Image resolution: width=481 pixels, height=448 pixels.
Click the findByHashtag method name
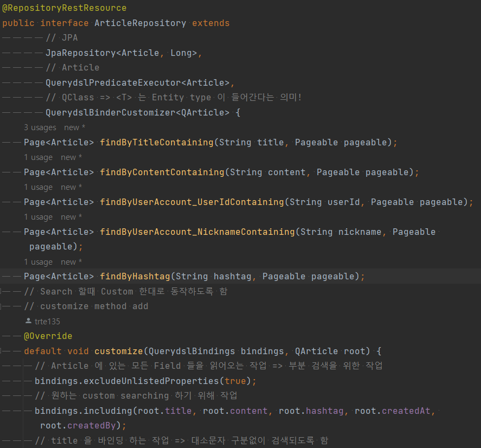pos(135,277)
